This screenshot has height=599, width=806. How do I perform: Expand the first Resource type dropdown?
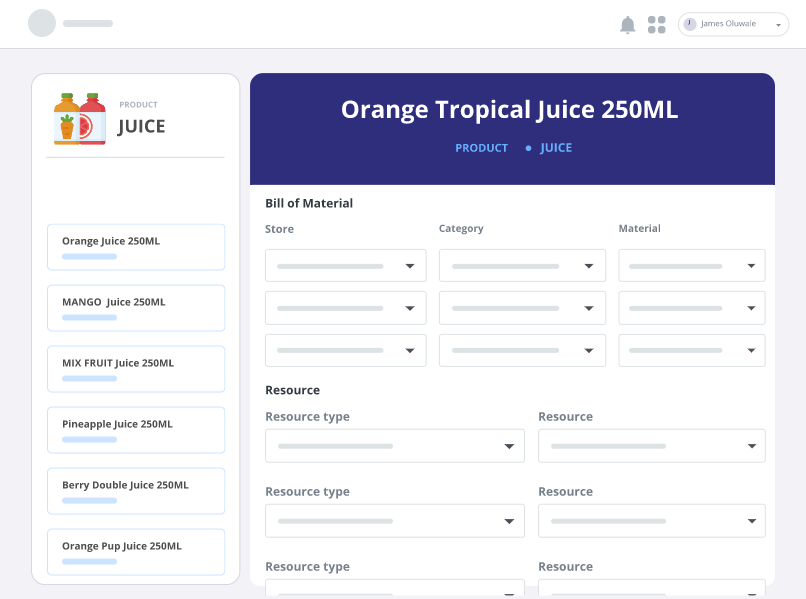click(394, 446)
